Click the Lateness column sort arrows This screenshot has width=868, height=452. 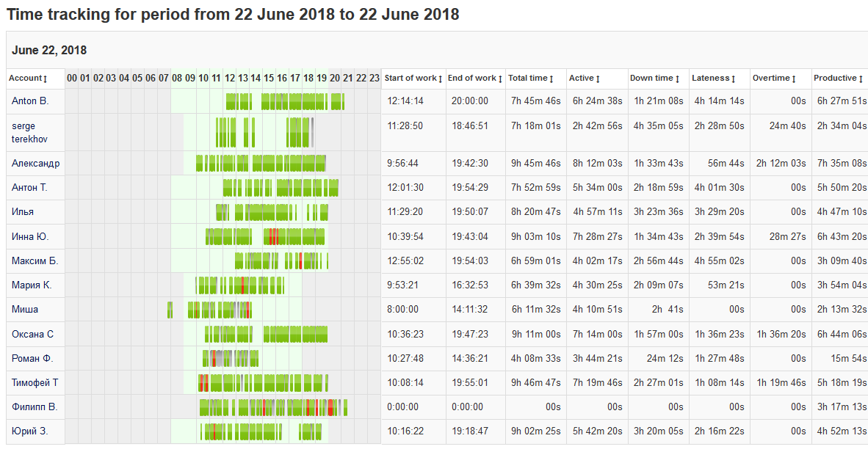pos(734,79)
